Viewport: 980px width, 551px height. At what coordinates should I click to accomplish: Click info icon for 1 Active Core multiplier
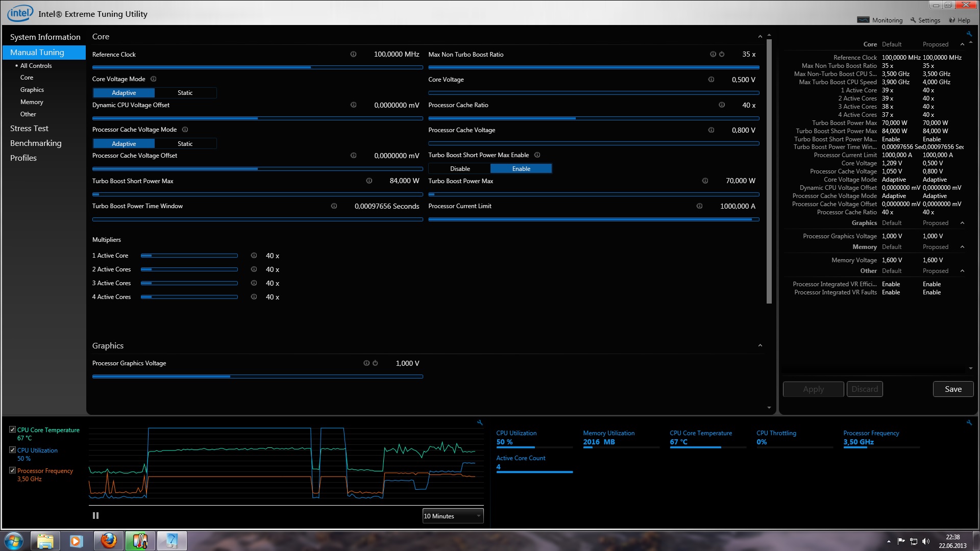[254, 256]
